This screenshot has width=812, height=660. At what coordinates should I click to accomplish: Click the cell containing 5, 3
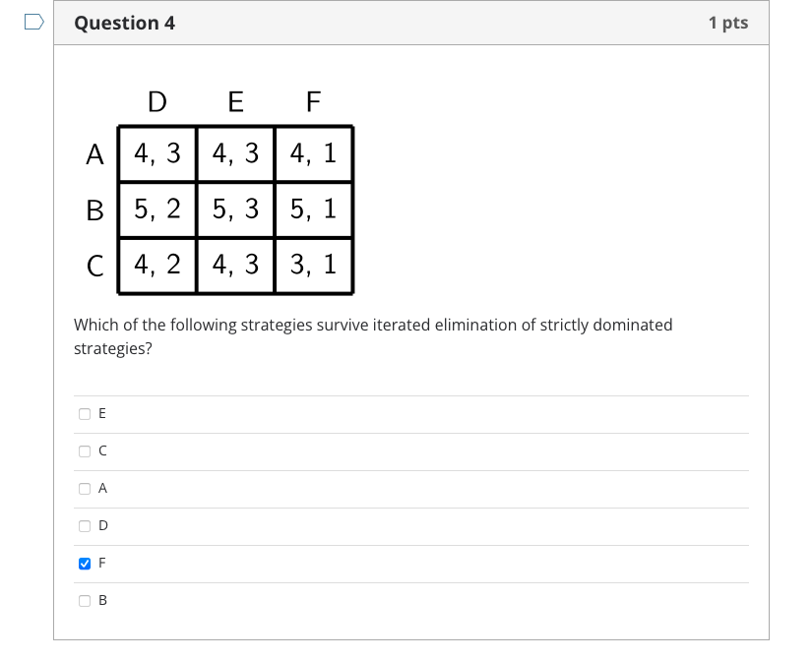(x=234, y=210)
